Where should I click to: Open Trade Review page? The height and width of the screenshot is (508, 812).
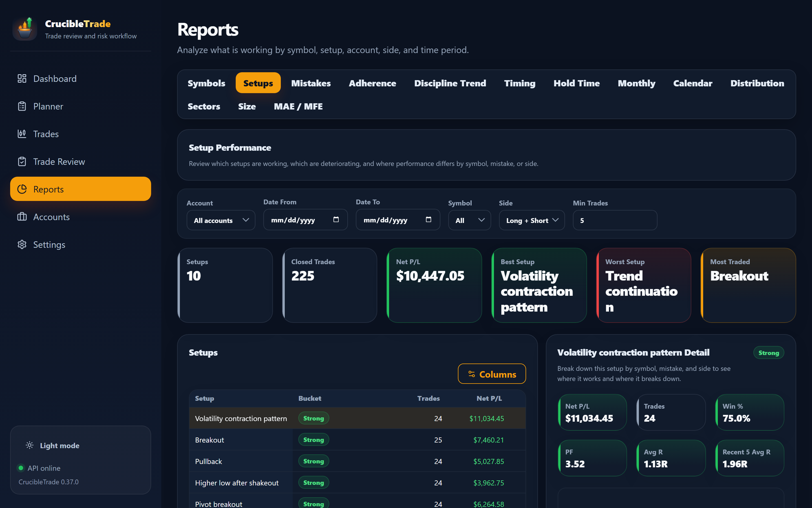click(81, 162)
